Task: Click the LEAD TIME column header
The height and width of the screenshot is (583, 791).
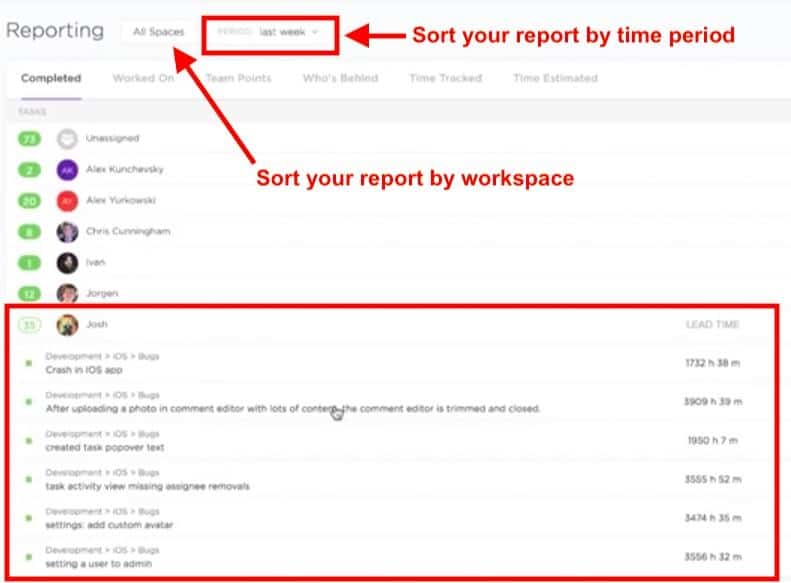Action: pyautogui.click(x=711, y=325)
